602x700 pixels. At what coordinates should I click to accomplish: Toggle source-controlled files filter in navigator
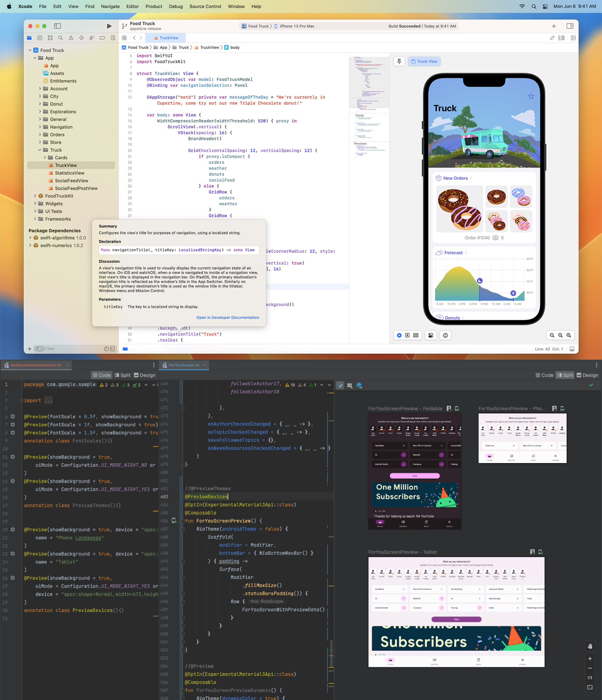[112, 349]
